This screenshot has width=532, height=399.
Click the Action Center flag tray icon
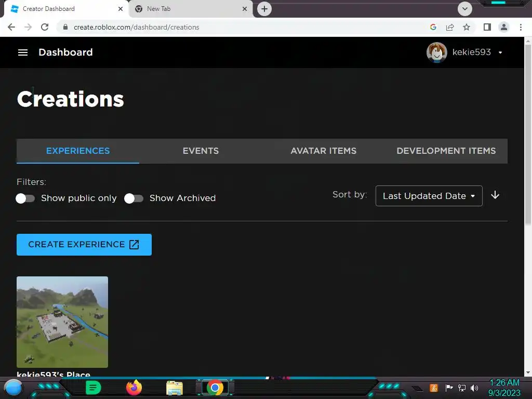449,388
